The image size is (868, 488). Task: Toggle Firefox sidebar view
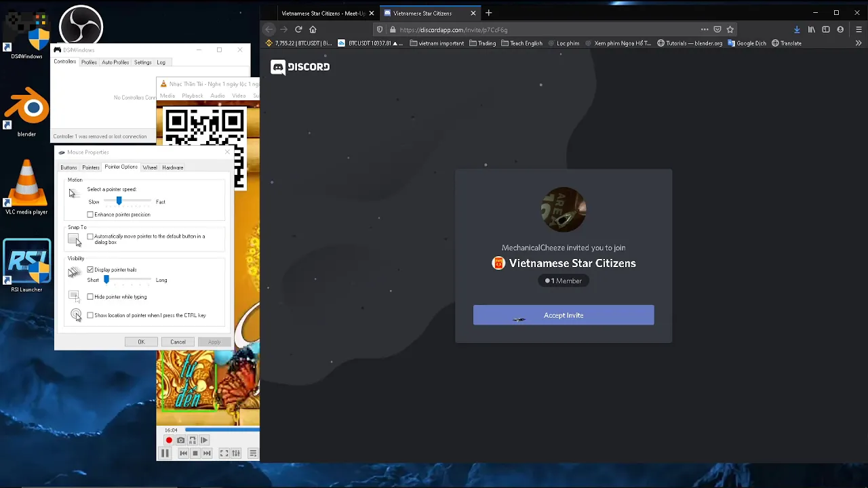click(826, 30)
